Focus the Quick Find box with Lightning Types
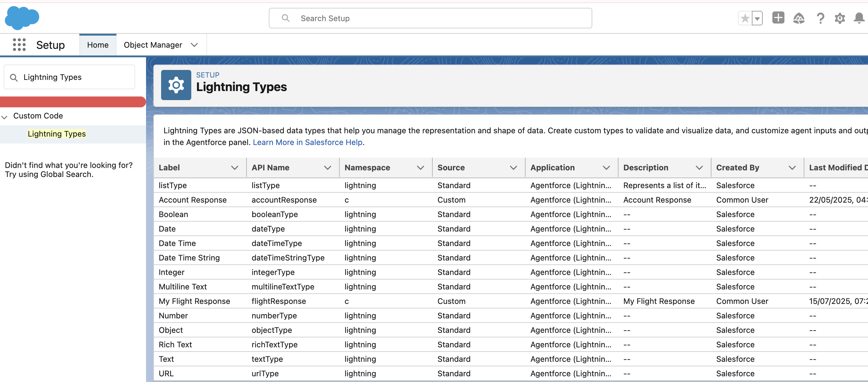The image size is (868, 382). point(69,77)
